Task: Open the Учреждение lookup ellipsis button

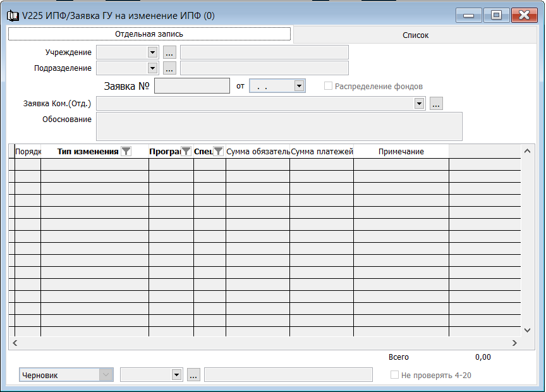Action: 169,52
